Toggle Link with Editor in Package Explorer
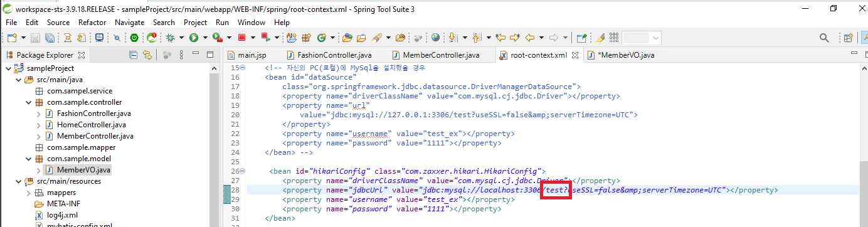868x227 pixels. (x=148, y=55)
